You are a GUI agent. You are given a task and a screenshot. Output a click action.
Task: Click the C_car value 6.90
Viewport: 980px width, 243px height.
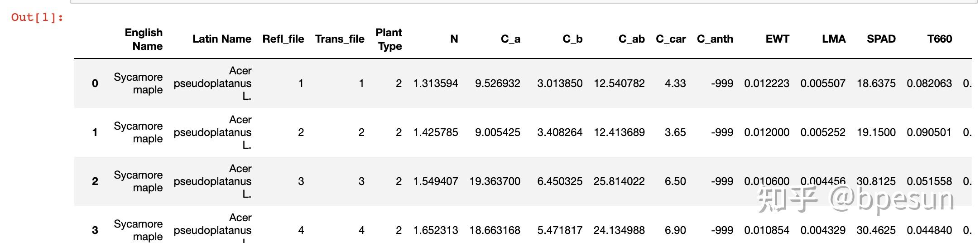tap(675, 230)
